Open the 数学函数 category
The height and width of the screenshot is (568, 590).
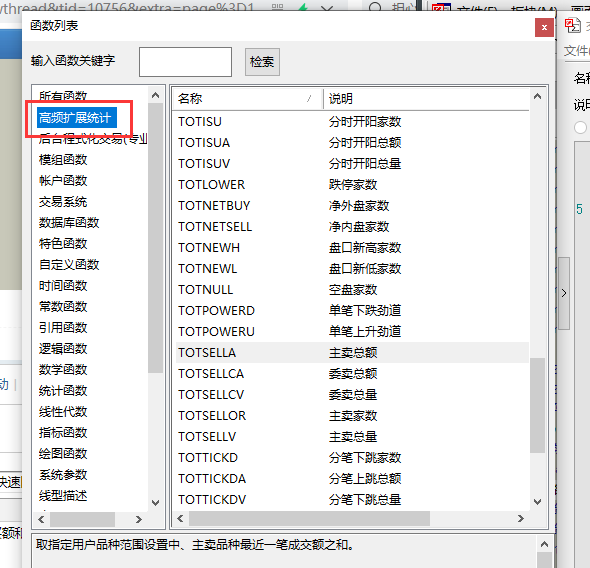coord(63,370)
